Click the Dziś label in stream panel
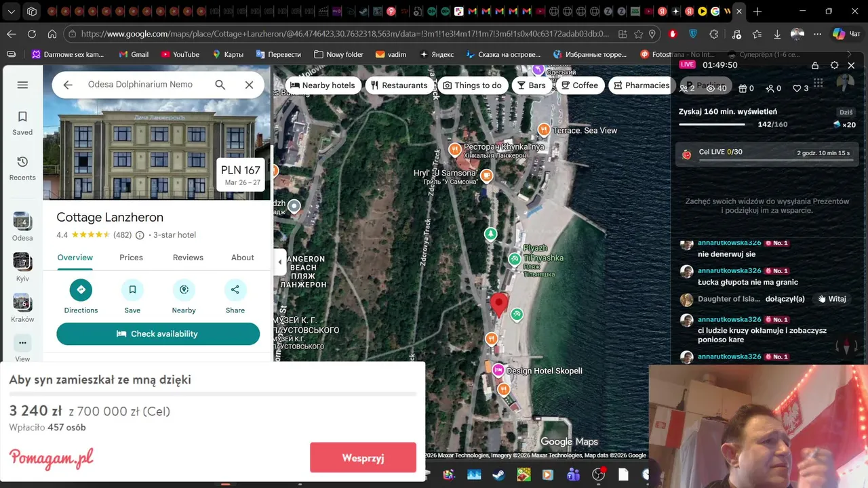 point(846,113)
